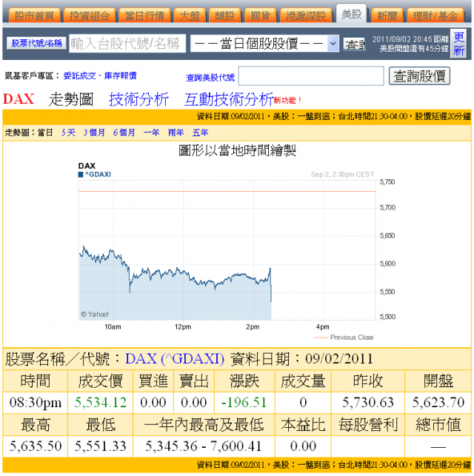Select the 美股 tab

352,14
